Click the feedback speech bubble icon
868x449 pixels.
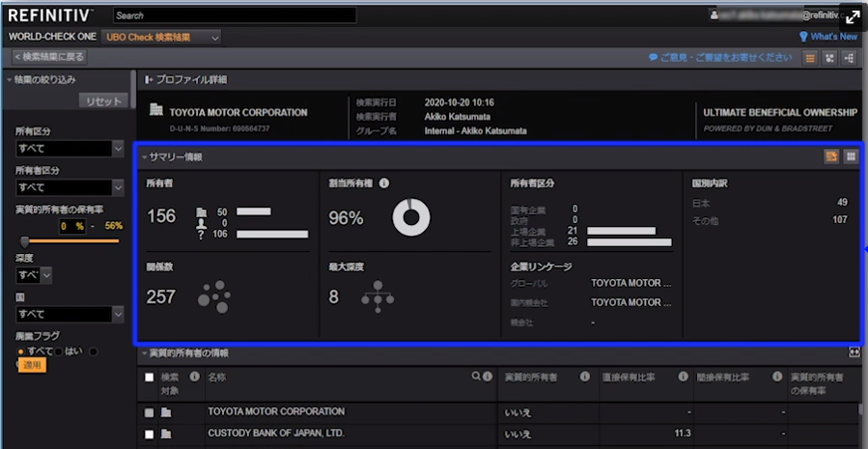tap(654, 57)
